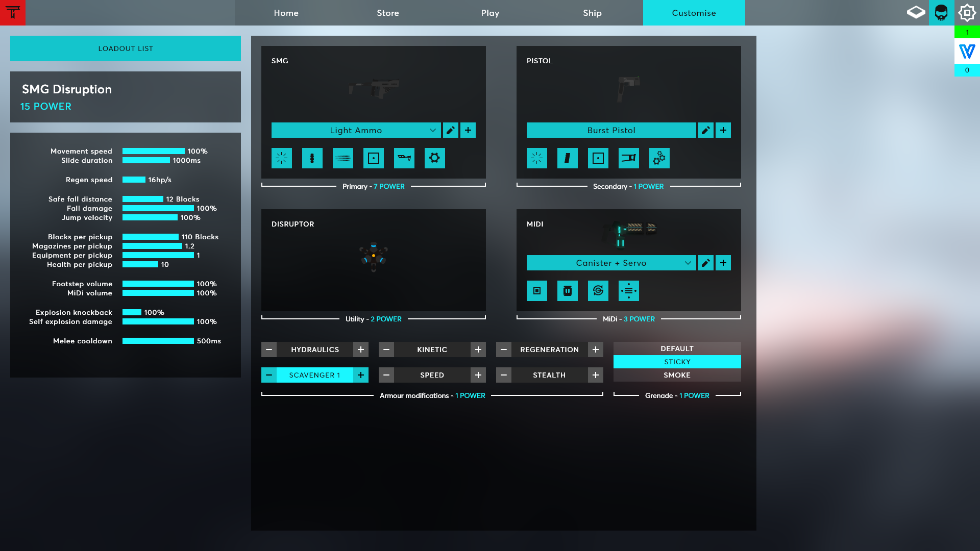The image size is (980, 551).
Task: Toggle the STEALTH armour modification
Action: tap(550, 375)
